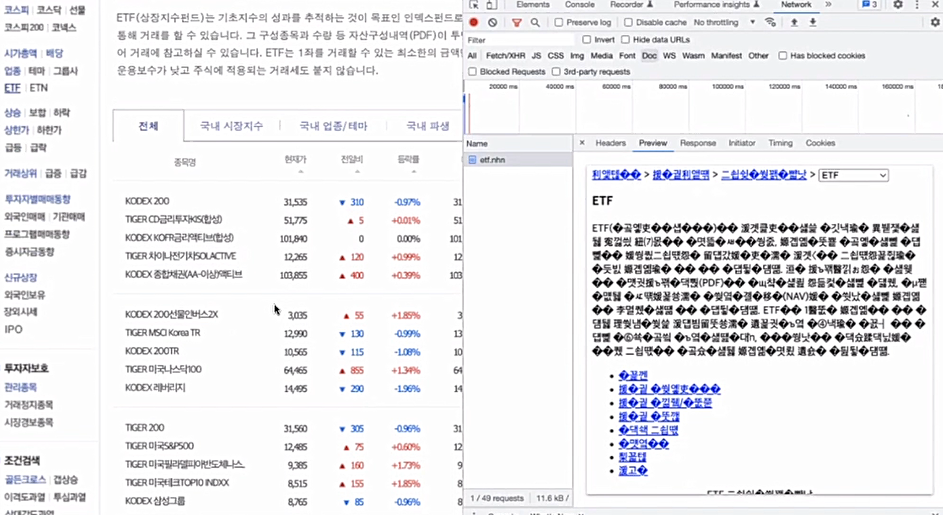This screenshot has width=943, height=515.
Task: Open the Headers tab of the request
Action: pyautogui.click(x=610, y=143)
